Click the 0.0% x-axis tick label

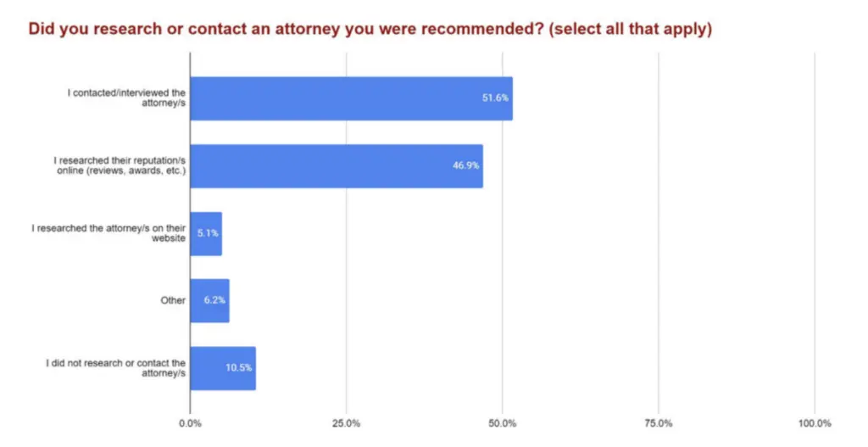point(190,423)
